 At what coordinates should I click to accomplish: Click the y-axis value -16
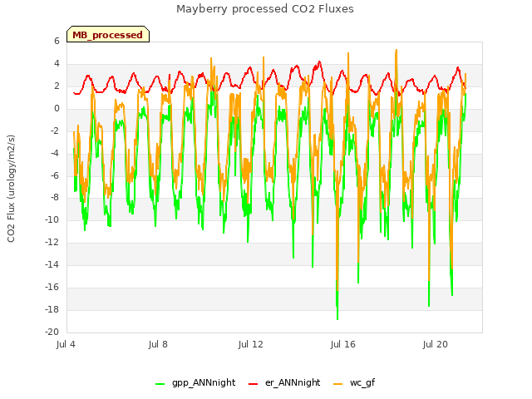point(52,287)
